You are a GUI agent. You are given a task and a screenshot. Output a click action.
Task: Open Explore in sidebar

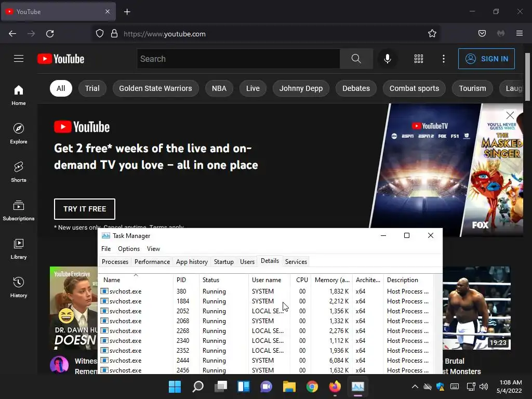19,134
